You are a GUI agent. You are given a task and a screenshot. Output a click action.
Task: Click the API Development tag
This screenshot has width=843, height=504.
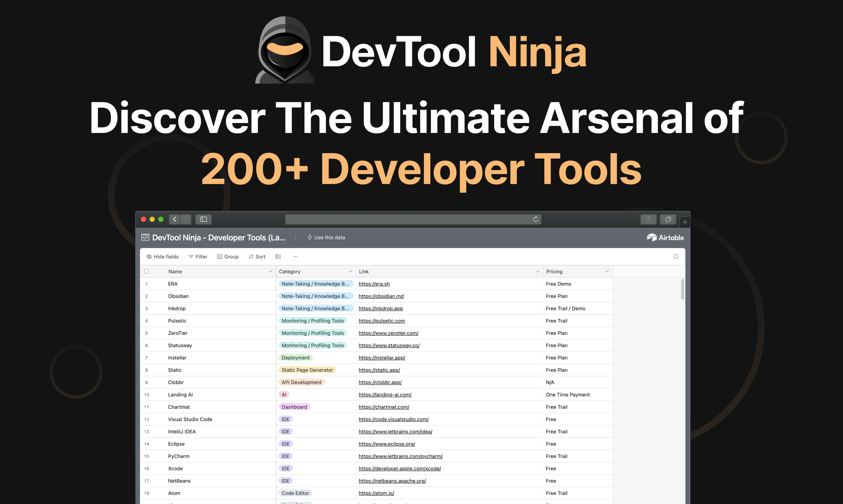301,382
